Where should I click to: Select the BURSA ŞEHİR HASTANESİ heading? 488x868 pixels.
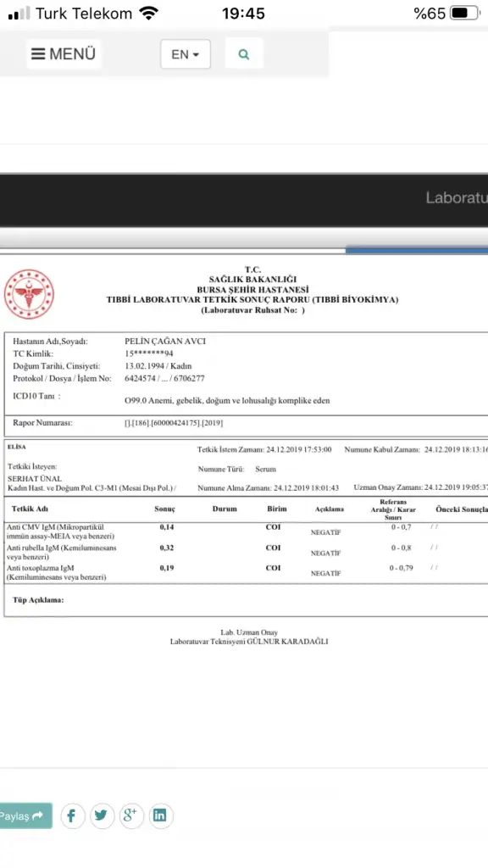coord(252,290)
